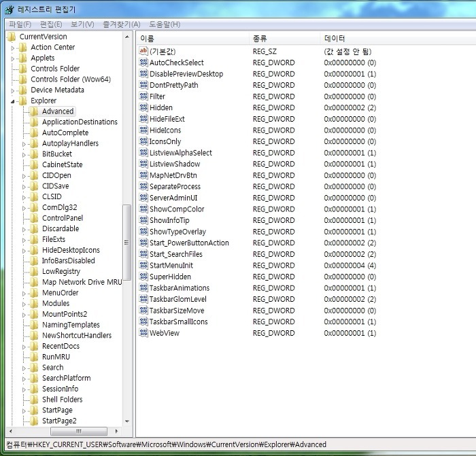Click the ShowTypeOverlay value name
Image resolution: width=476 pixels, height=456 pixels.
(178, 232)
